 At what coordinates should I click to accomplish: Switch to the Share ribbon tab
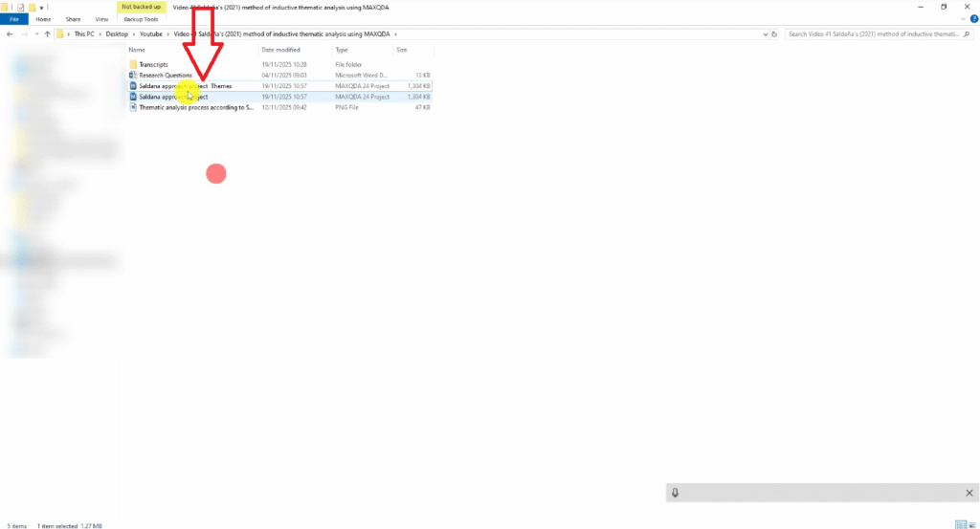click(x=73, y=19)
